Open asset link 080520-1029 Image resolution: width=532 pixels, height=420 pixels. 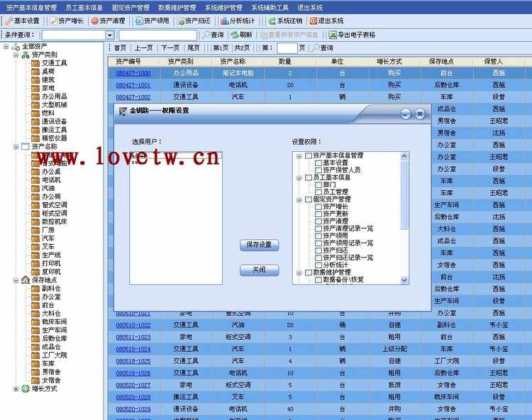point(133,409)
